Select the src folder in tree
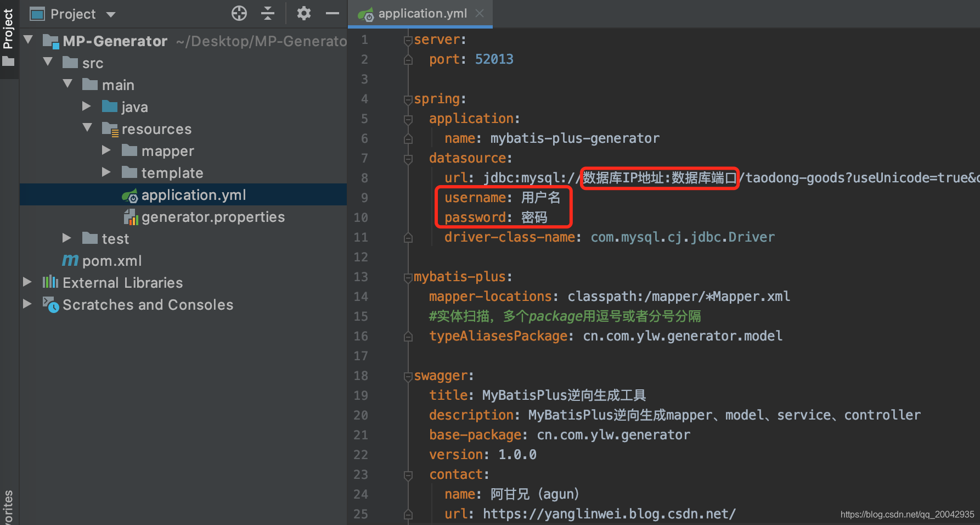980x525 pixels. coord(93,63)
